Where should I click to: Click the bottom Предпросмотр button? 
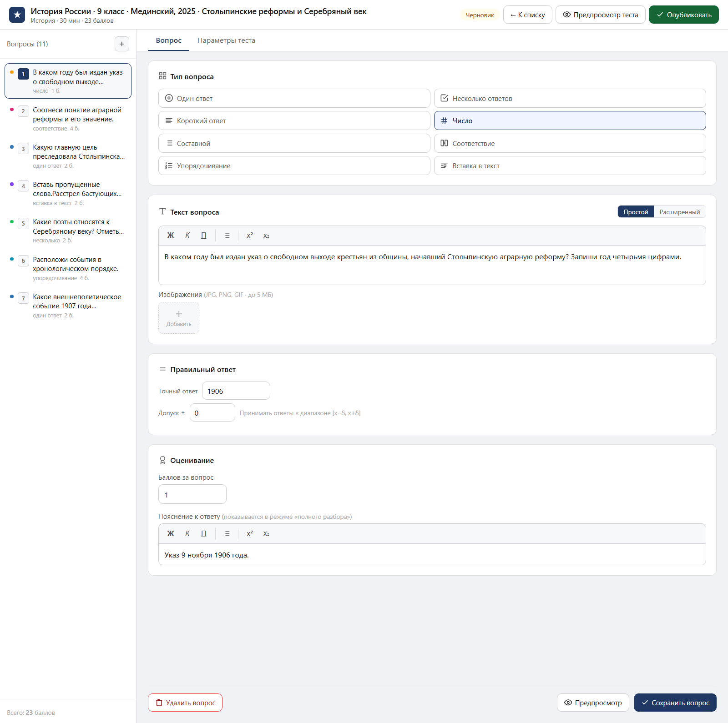(x=593, y=703)
